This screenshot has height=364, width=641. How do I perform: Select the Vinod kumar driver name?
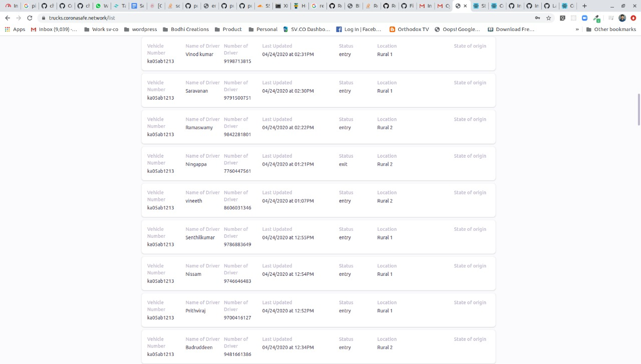coord(199,54)
